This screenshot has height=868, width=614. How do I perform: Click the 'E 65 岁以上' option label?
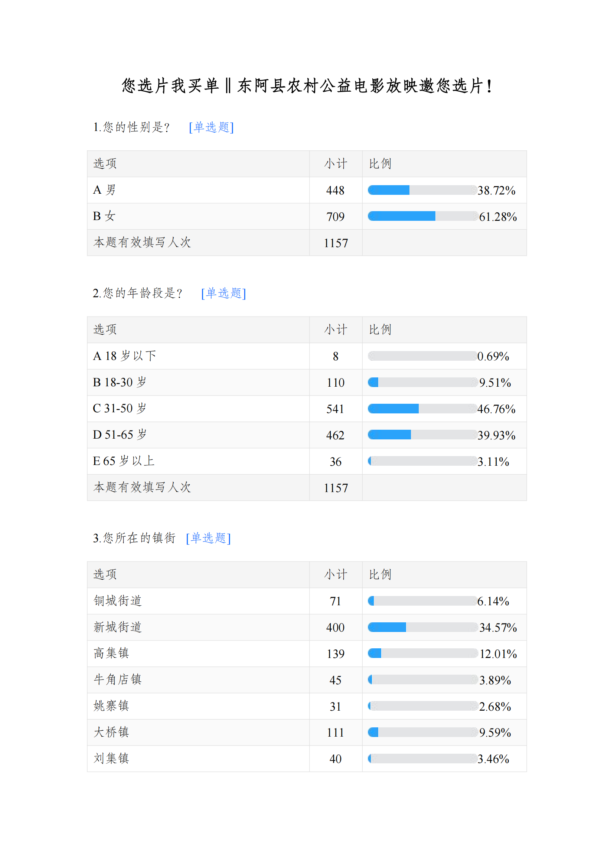point(124,461)
